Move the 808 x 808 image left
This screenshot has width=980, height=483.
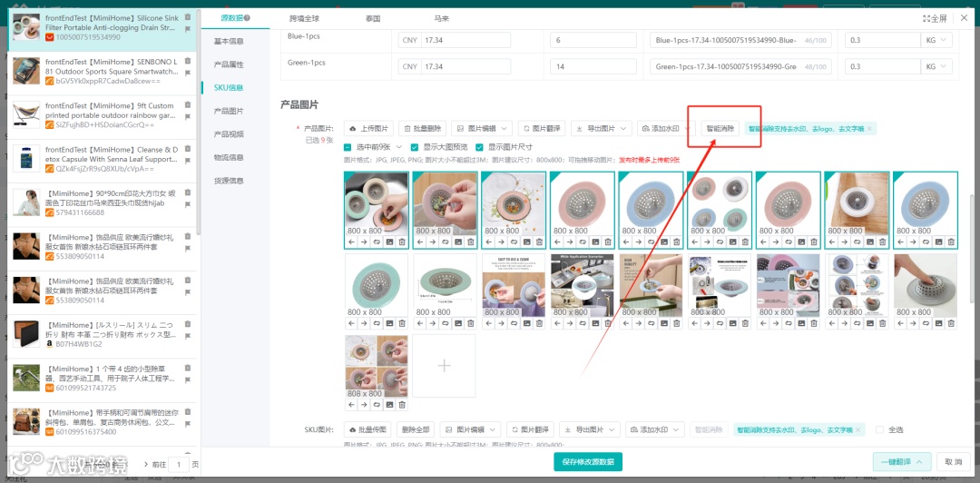point(351,405)
